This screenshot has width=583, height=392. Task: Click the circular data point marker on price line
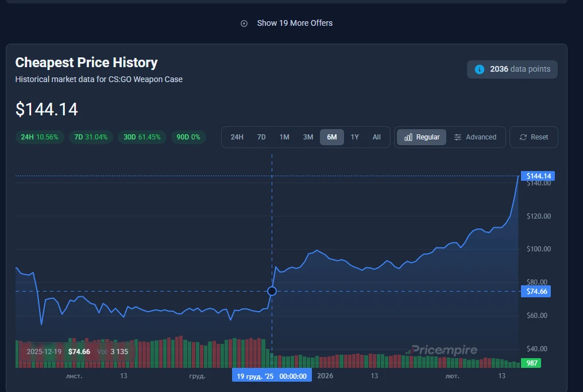pyautogui.click(x=272, y=291)
